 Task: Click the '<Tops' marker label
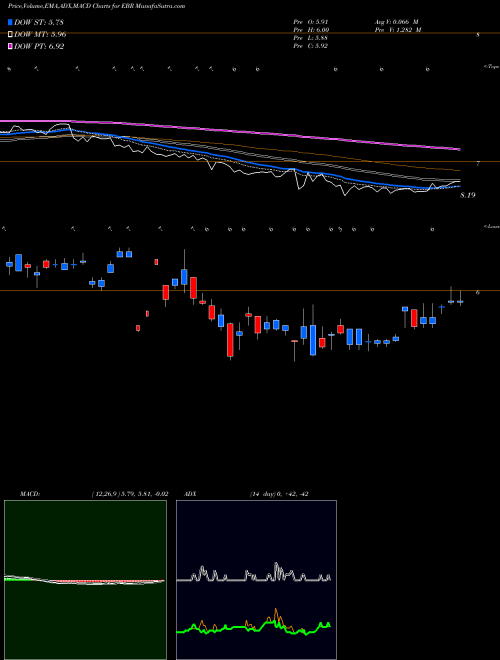point(492,67)
